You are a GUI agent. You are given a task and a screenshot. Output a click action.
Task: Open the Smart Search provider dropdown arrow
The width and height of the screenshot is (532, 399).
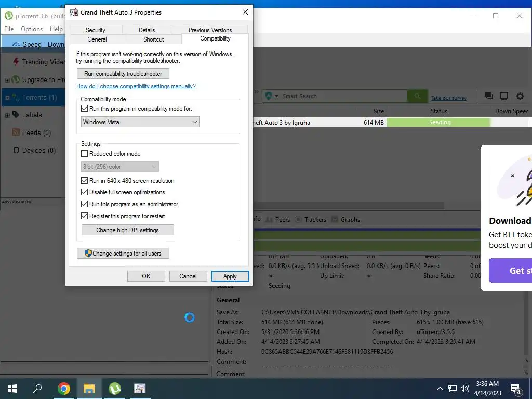276,96
